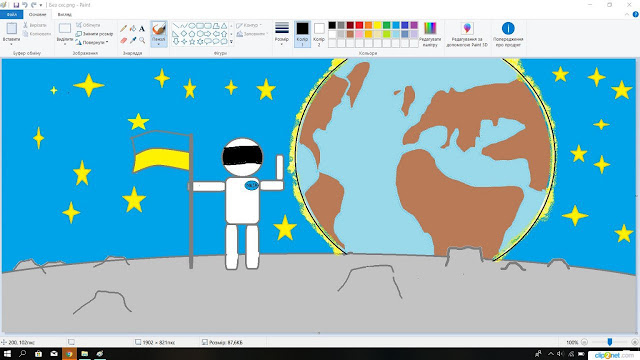This screenshot has width=640, height=360.
Task: Choose the Oval shape in shapes gallery
Action: [192, 25]
